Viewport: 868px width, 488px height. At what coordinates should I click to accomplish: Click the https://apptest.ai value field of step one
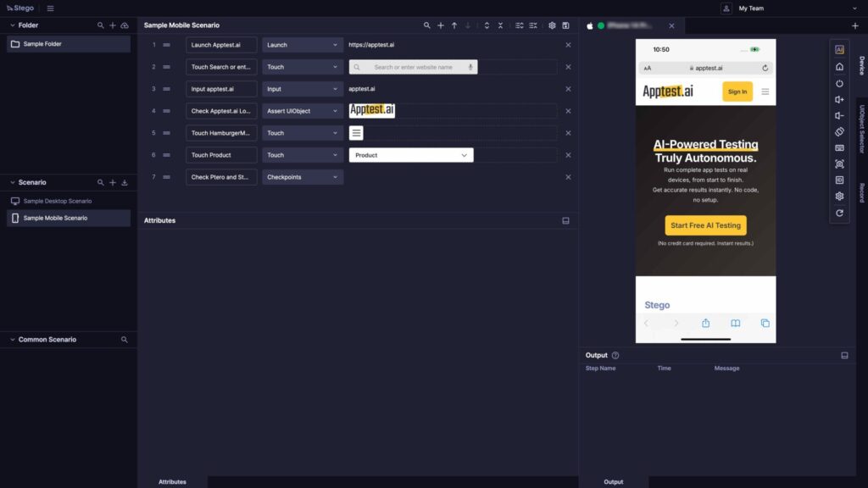pyautogui.click(x=373, y=44)
